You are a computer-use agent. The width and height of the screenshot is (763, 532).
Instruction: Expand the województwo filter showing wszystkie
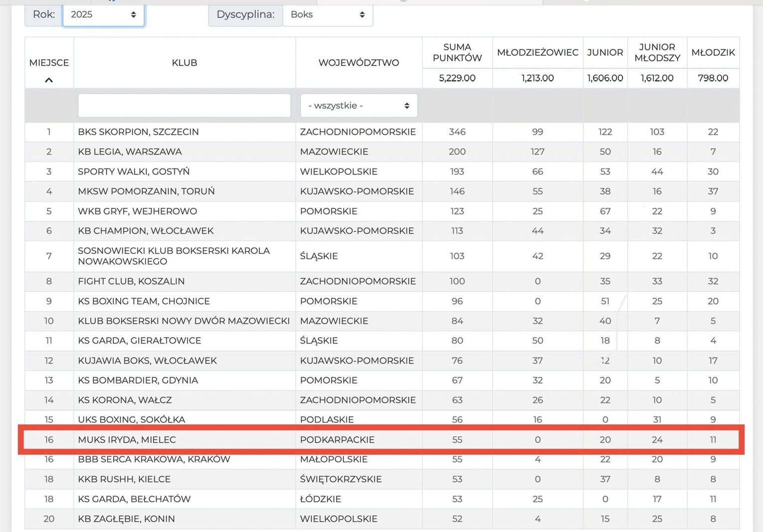coord(359,106)
